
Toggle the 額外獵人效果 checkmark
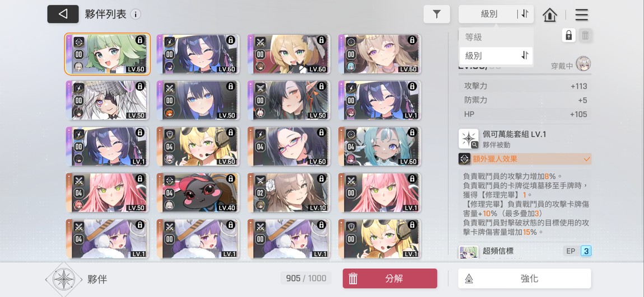click(586, 159)
